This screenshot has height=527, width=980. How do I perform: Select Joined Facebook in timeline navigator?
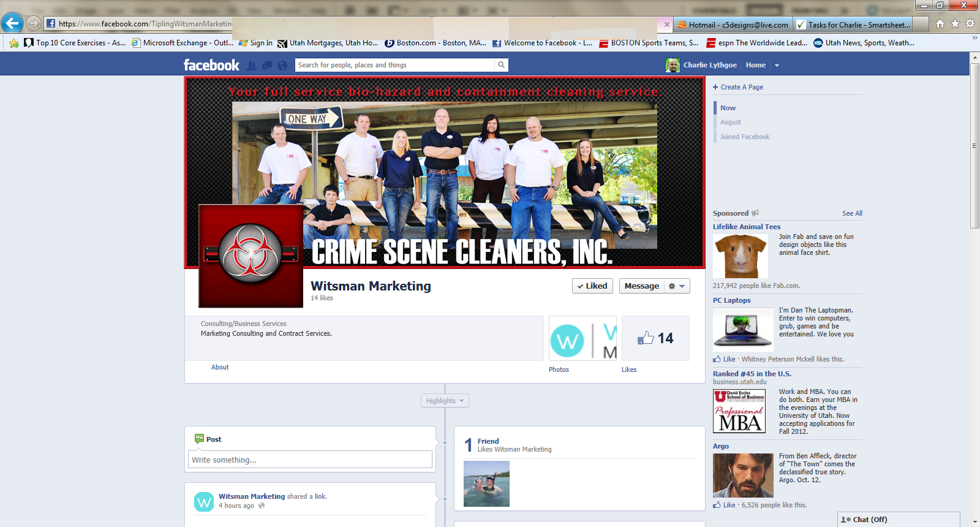pos(745,137)
